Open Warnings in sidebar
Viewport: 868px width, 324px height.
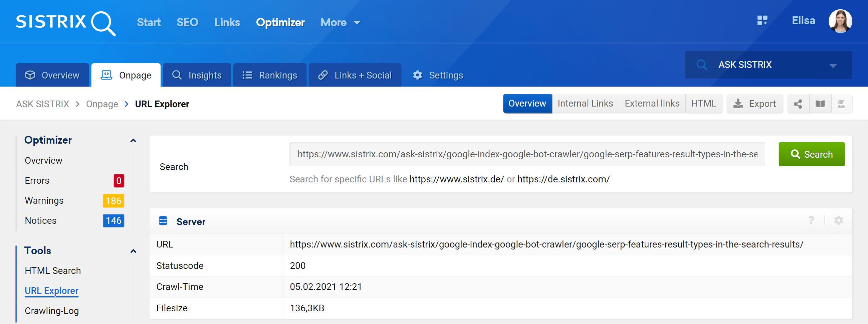pos(44,201)
